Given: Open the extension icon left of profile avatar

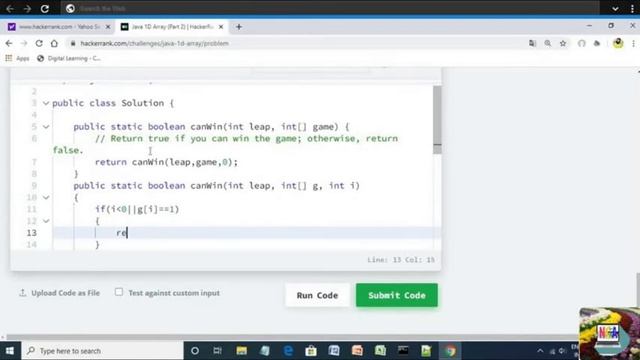Looking at the screenshot, I should pos(597,43).
